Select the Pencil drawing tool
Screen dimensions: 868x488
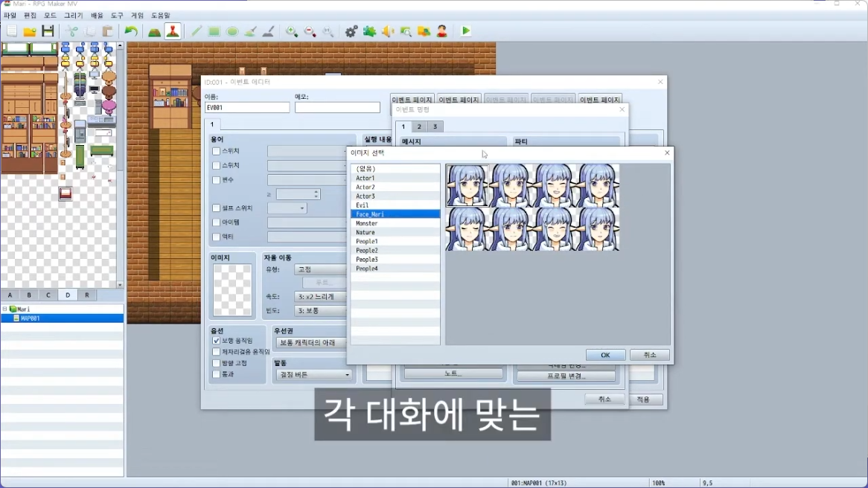[196, 31]
